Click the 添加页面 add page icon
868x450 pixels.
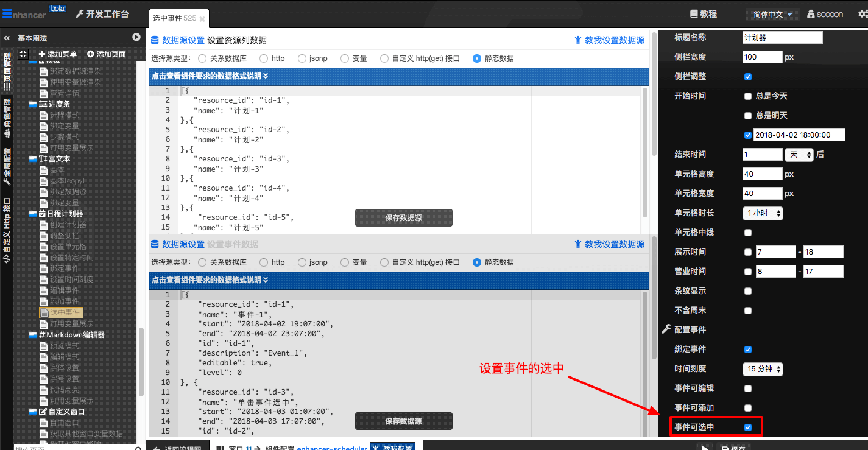click(91, 54)
